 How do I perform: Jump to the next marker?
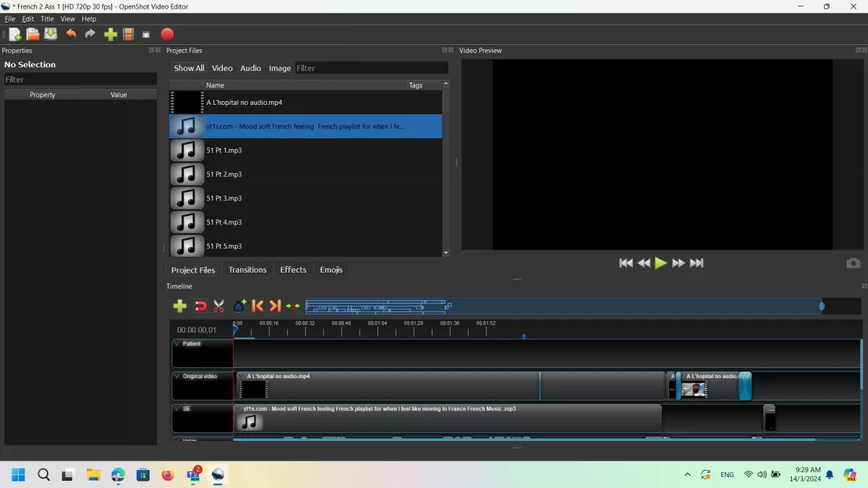(276, 306)
